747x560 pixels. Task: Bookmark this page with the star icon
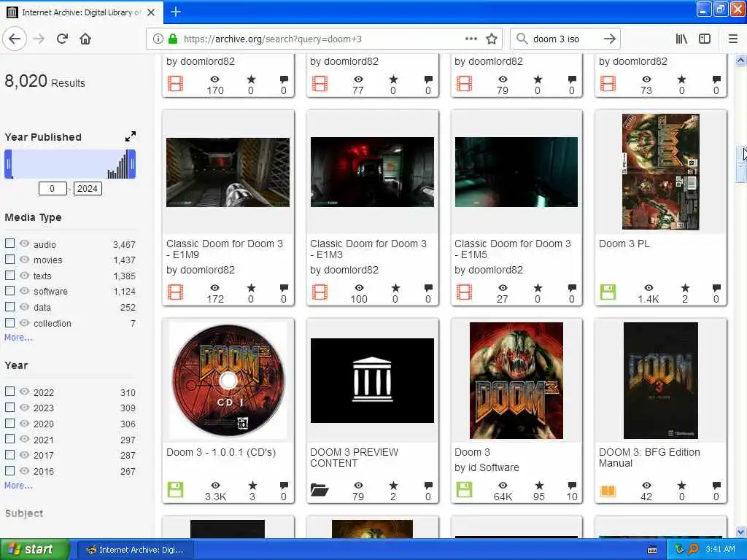[x=492, y=39]
